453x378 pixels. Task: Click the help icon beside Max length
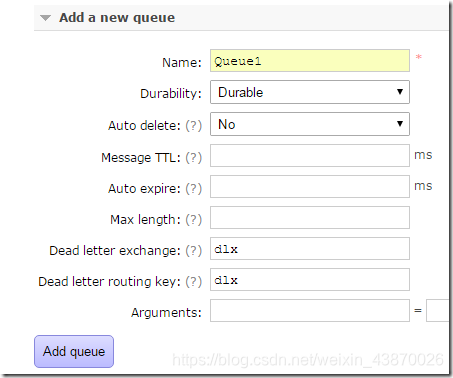coord(194,220)
